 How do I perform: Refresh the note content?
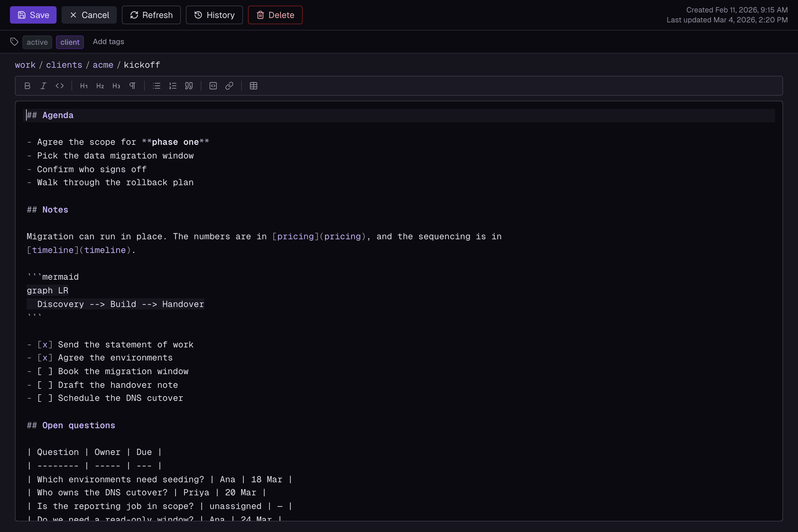(x=151, y=15)
